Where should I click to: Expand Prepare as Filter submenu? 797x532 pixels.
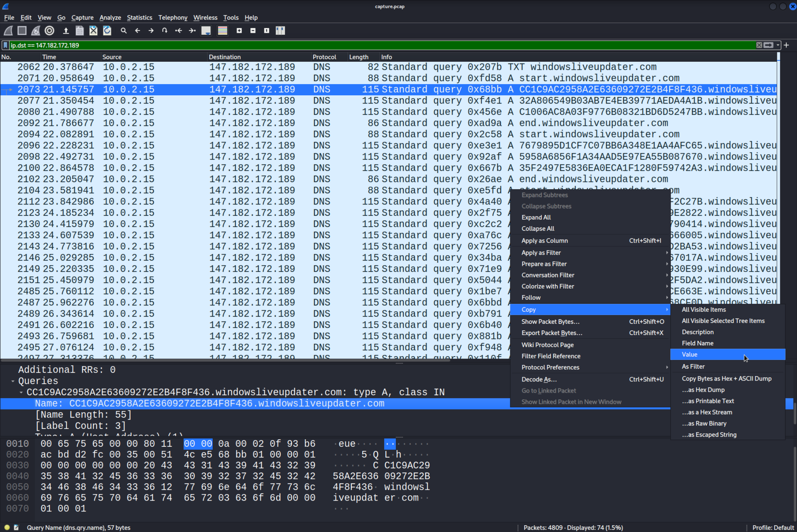tap(590, 264)
